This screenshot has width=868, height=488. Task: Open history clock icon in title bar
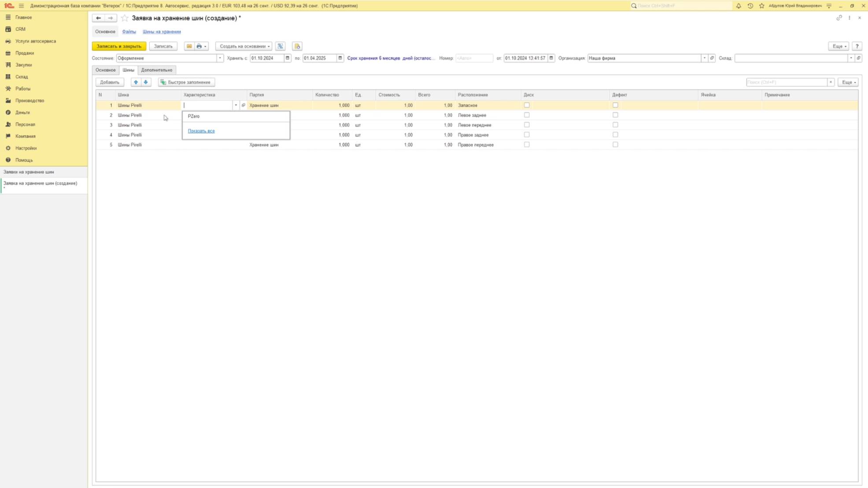point(750,6)
